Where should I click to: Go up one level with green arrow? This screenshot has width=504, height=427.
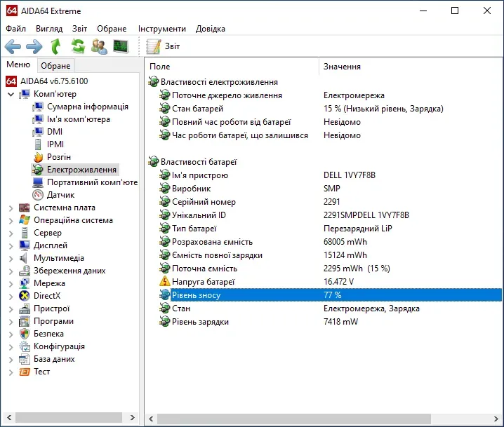[x=56, y=47]
